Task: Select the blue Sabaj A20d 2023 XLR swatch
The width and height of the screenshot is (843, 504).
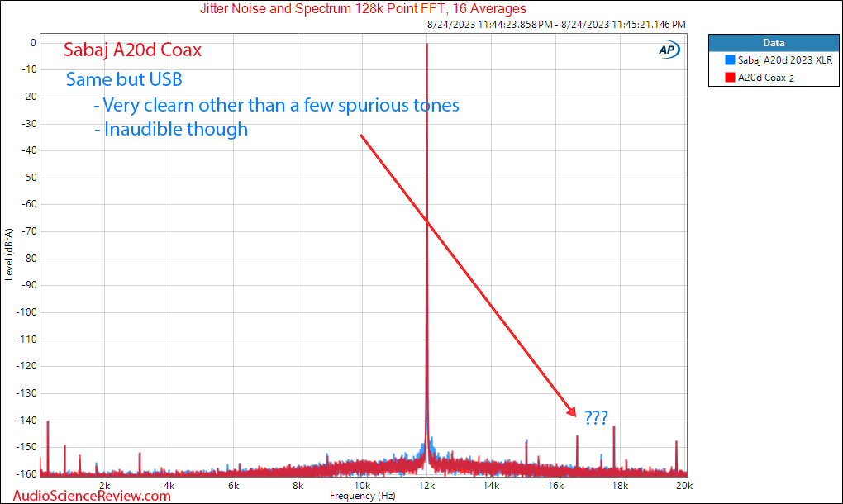Action: pyautogui.click(x=730, y=60)
